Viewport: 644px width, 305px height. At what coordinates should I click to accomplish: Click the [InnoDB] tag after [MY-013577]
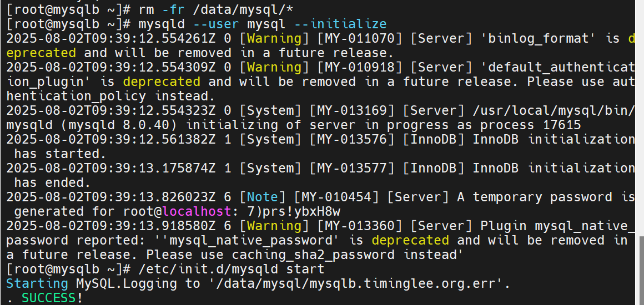pyautogui.click(x=434, y=168)
